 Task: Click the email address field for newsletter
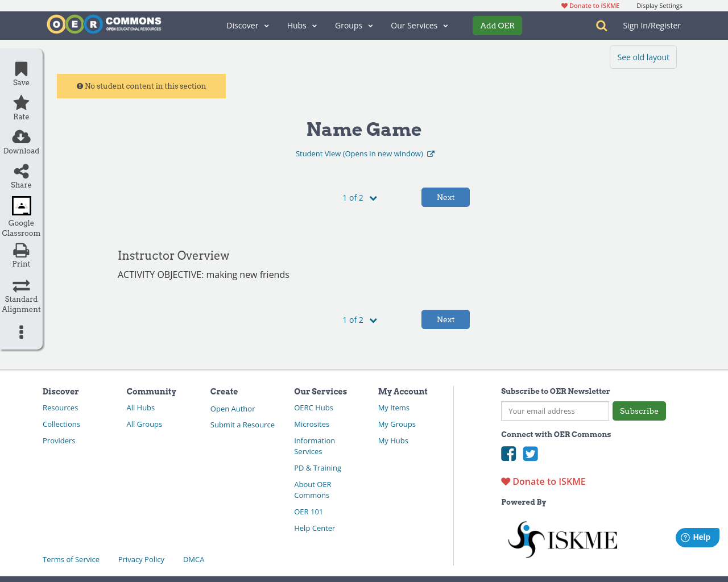click(555, 410)
